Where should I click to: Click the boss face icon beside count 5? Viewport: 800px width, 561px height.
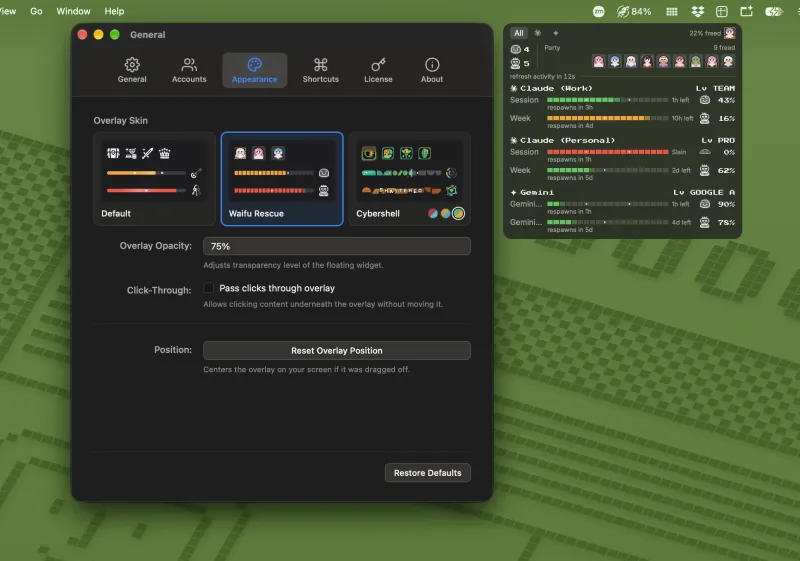(x=515, y=63)
